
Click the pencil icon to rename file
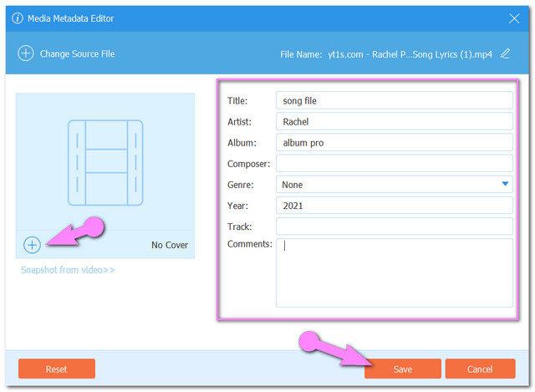(505, 53)
